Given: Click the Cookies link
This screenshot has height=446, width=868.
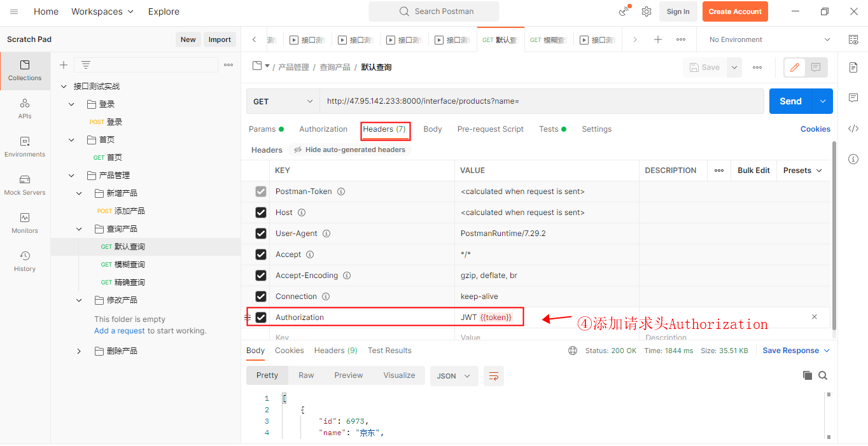Looking at the screenshot, I should coord(815,129).
